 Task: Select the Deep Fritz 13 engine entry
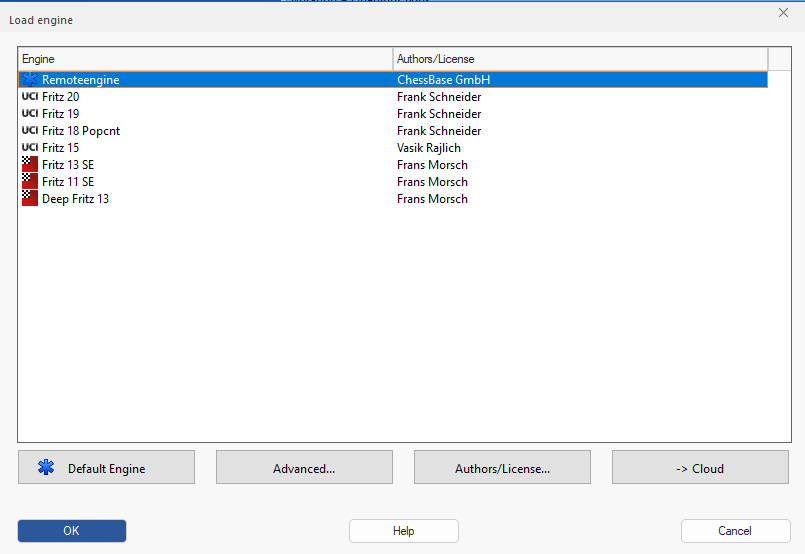[x=75, y=199]
